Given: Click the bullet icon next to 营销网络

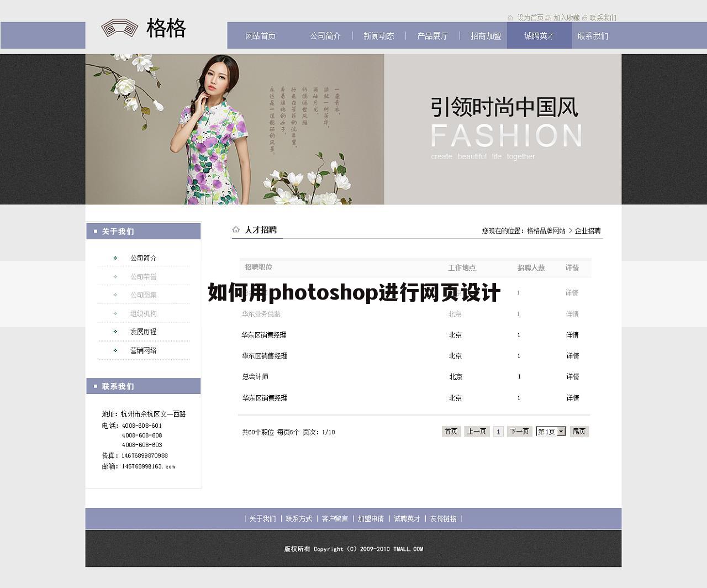Looking at the screenshot, I should tap(115, 350).
